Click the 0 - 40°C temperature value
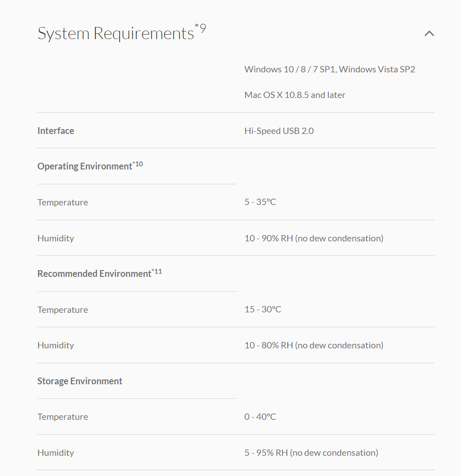This screenshot has width=461, height=476. coord(260,417)
